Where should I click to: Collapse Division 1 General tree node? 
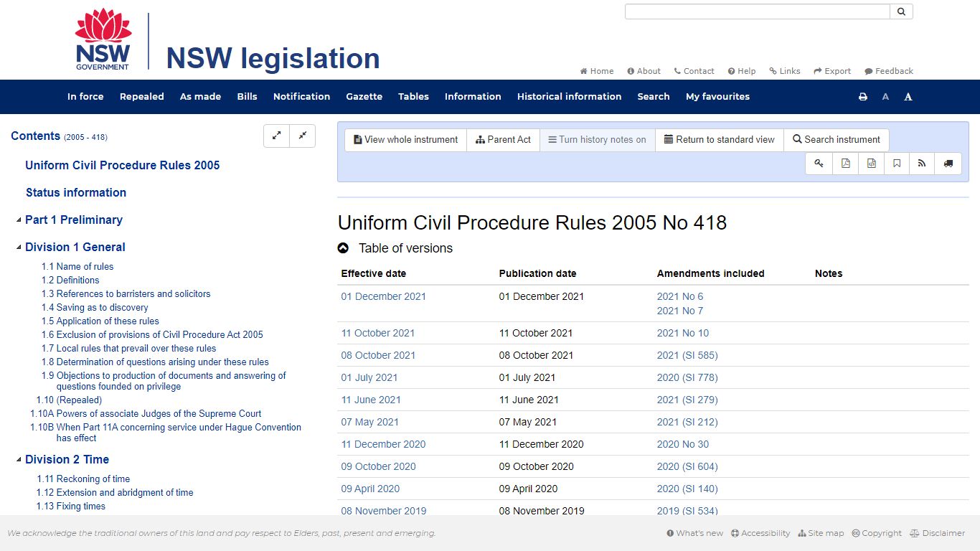pyautogui.click(x=19, y=248)
